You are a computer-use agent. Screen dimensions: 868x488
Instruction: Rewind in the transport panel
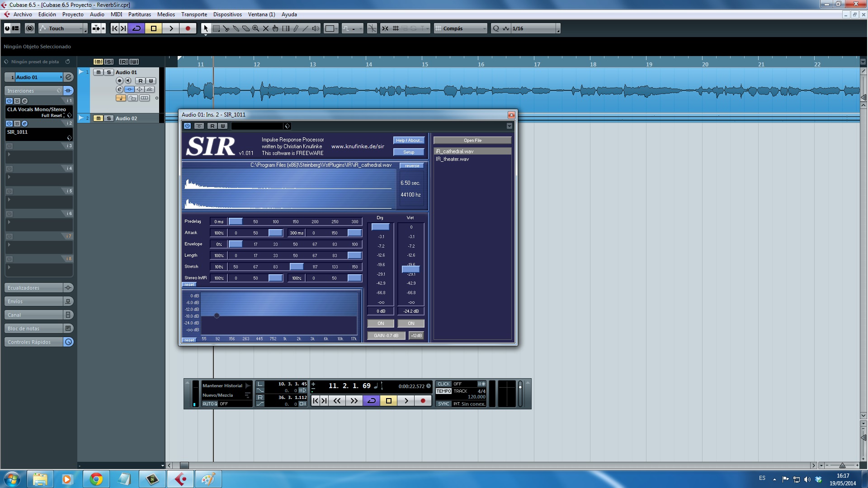click(337, 401)
